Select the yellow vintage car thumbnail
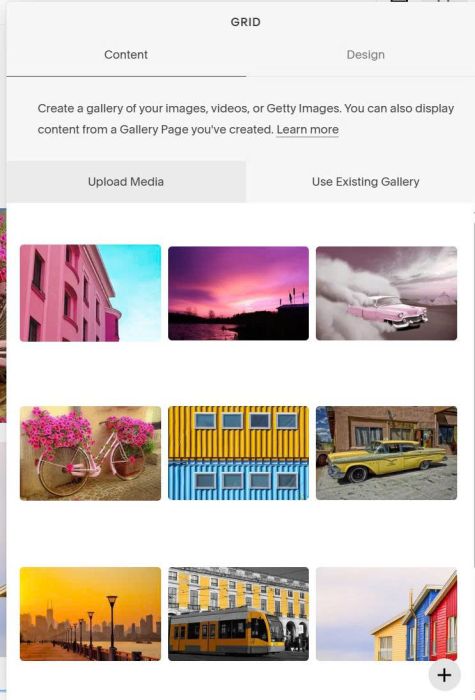Screen dimensions: 475x700 [386, 453]
